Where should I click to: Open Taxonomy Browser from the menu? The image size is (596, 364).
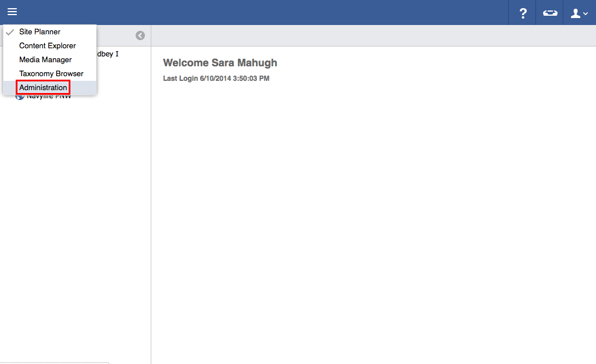pyautogui.click(x=51, y=74)
